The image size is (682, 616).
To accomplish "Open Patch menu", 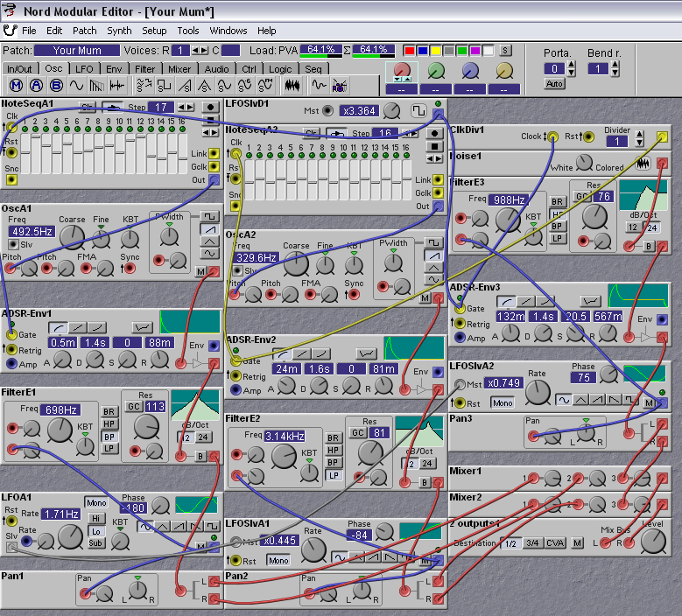I will (84, 31).
